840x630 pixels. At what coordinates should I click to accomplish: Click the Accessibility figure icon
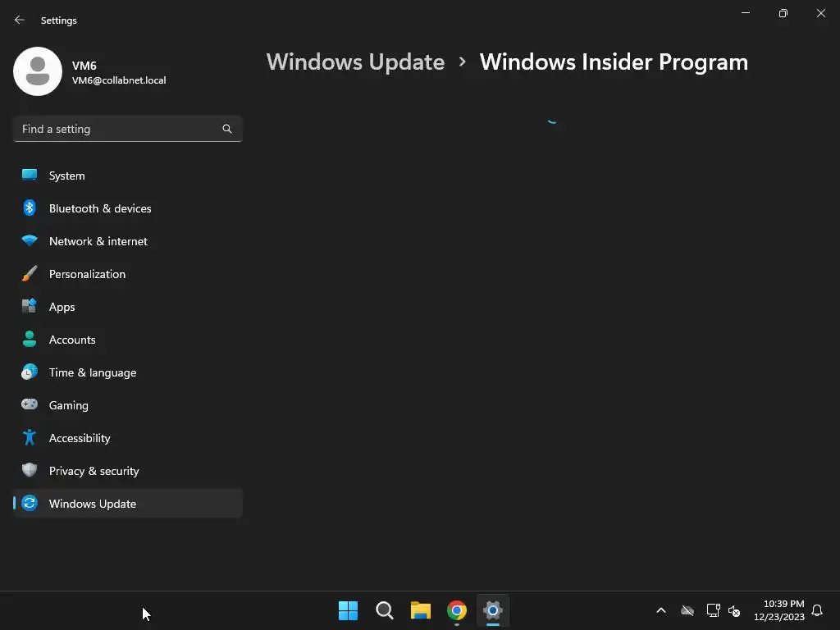pyautogui.click(x=30, y=438)
